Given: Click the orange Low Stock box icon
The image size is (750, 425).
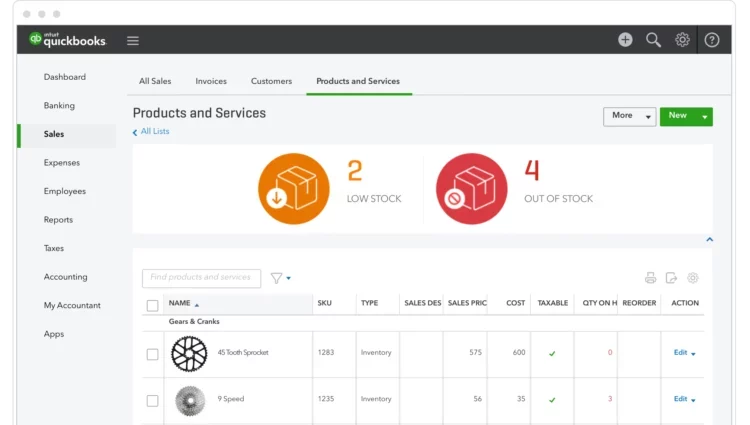Looking at the screenshot, I should (294, 189).
